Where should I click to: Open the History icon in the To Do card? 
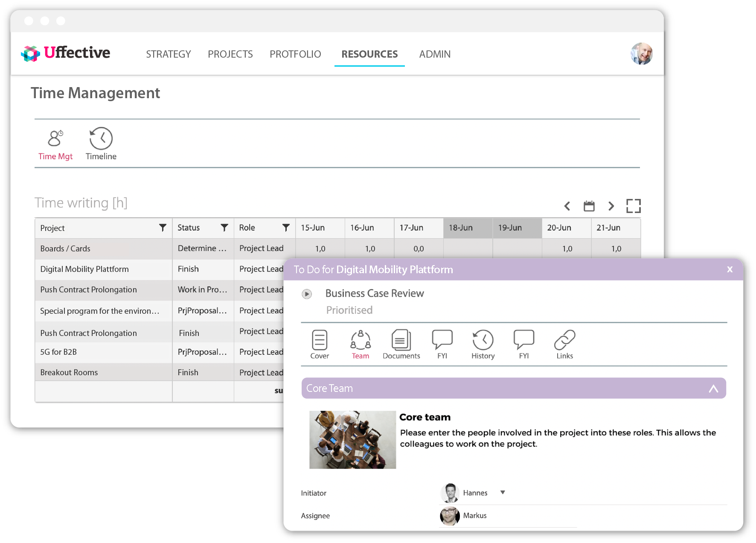tap(483, 344)
